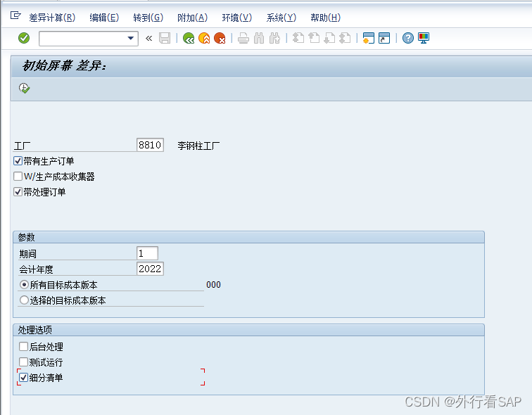Click the green Back arrow icon
532x415 pixels.
tap(189, 38)
